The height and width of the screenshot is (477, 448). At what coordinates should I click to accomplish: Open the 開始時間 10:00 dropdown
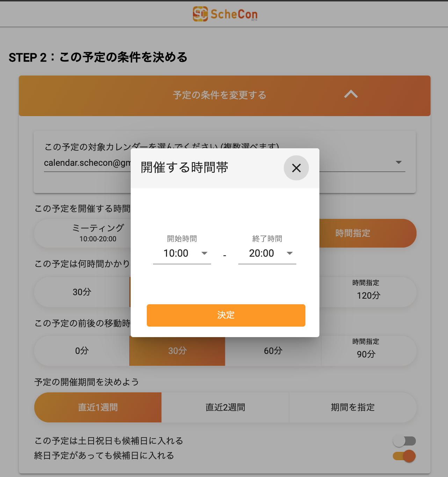point(182,253)
